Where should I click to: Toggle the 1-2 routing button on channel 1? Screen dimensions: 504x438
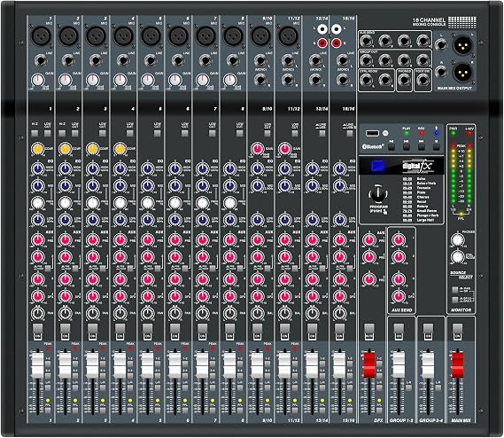(48, 364)
